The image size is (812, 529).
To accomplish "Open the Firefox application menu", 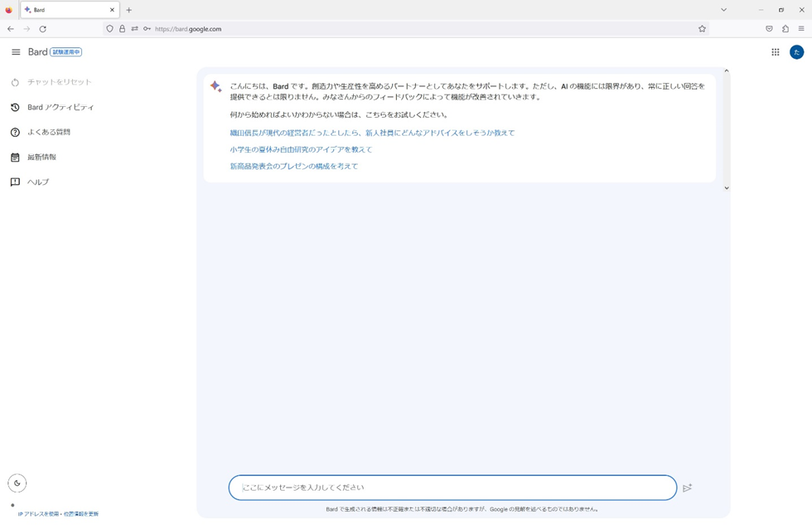I will pos(801,29).
